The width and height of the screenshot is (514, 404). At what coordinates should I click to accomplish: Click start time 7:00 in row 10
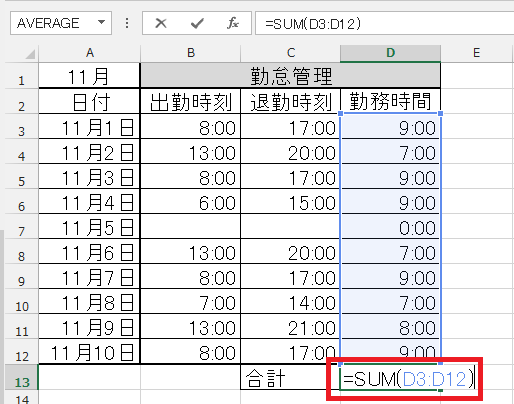pyautogui.click(x=190, y=301)
